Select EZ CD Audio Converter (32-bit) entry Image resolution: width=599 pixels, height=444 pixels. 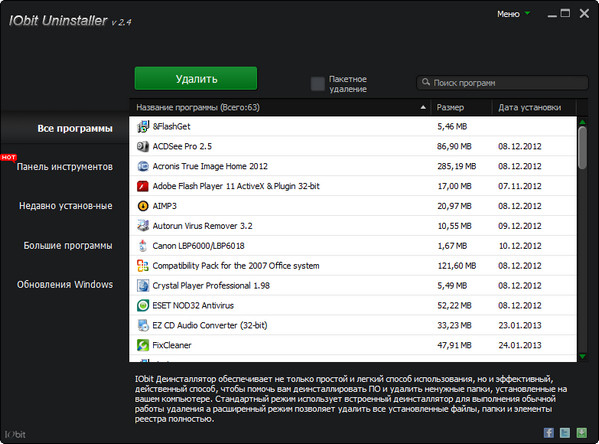[210, 325]
